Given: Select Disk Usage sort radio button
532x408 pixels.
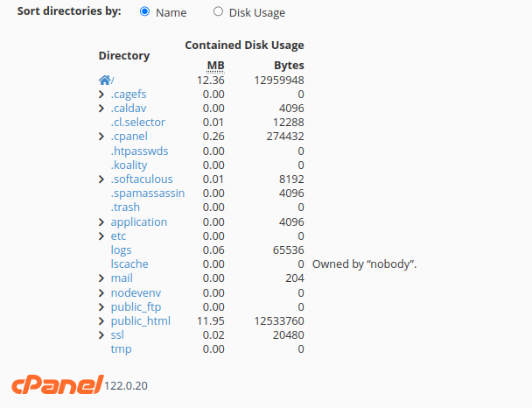Looking at the screenshot, I should point(218,11).
